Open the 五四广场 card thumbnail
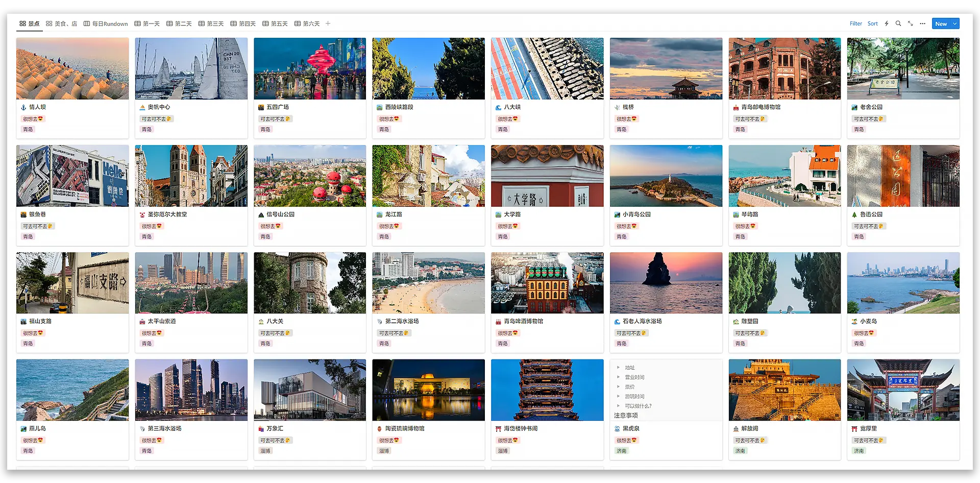980x483 pixels. point(310,68)
